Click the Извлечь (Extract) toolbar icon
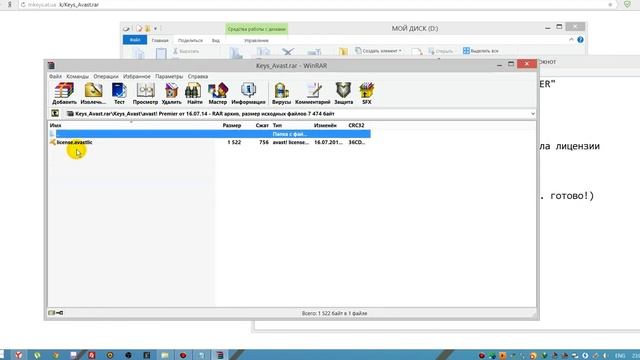Image resolution: width=640 pixels, height=360 pixels. coord(93,93)
